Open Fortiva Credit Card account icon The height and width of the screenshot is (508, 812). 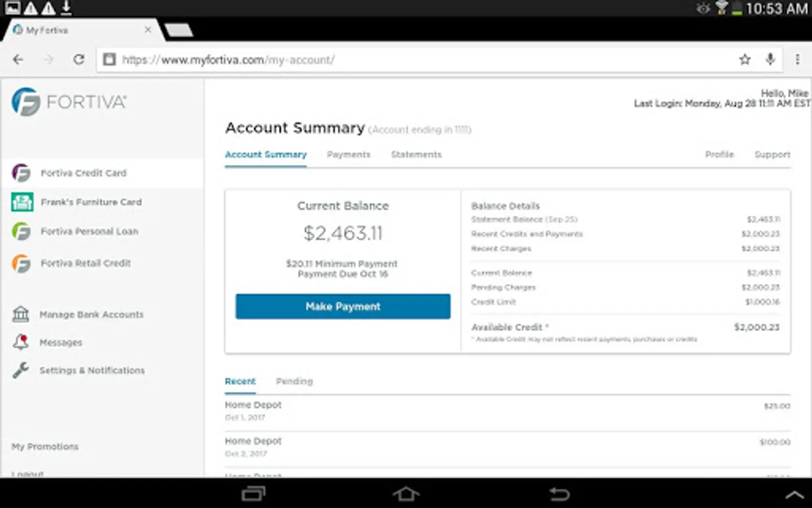(21, 173)
